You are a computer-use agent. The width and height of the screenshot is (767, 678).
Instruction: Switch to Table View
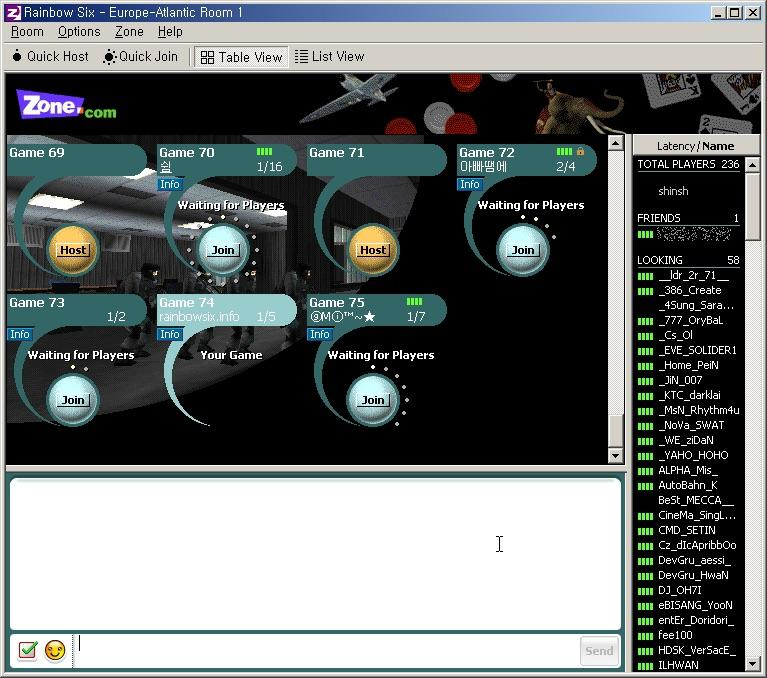[241, 57]
